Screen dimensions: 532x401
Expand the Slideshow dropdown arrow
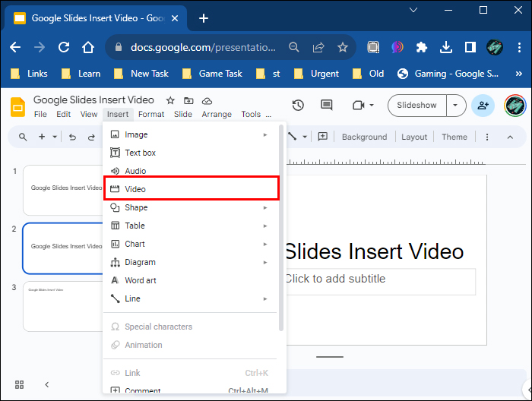tap(455, 106)
